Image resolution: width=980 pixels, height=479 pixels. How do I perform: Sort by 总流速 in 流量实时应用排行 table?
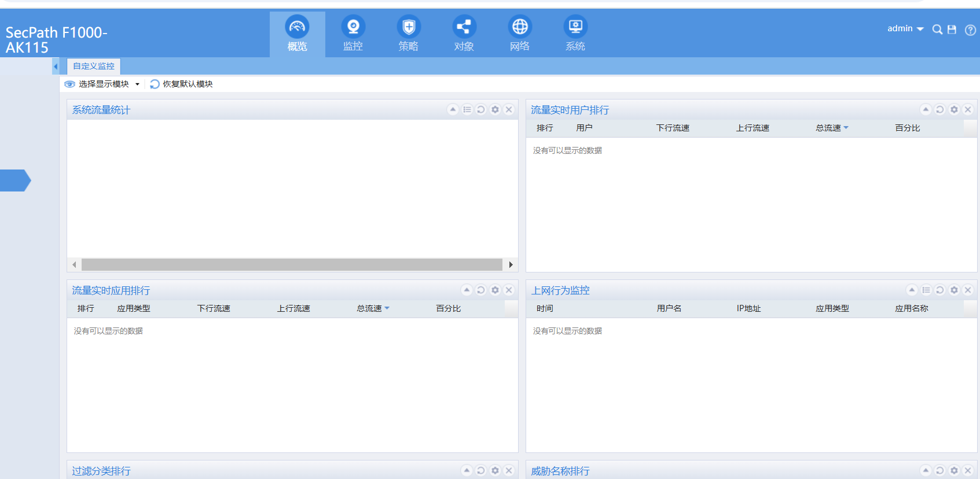pos(369,308)
